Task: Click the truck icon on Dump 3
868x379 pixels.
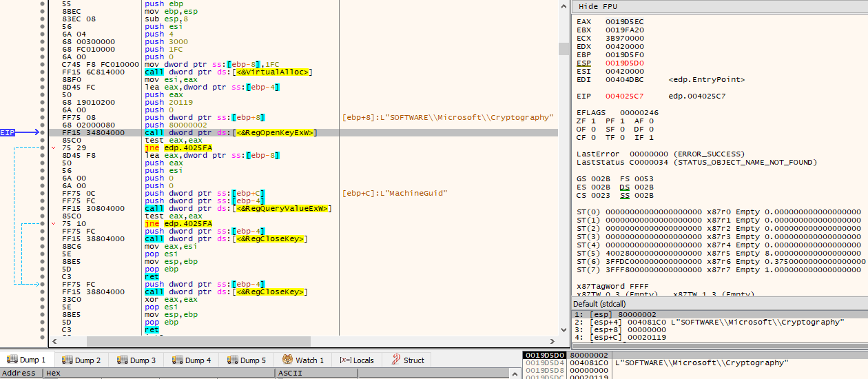Action: [123, 360]
